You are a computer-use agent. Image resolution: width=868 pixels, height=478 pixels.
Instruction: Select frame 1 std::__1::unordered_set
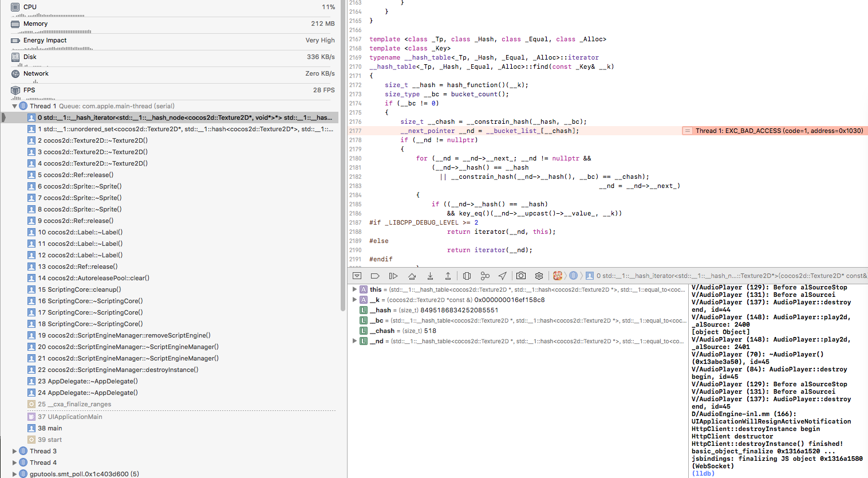click(171, 129)
